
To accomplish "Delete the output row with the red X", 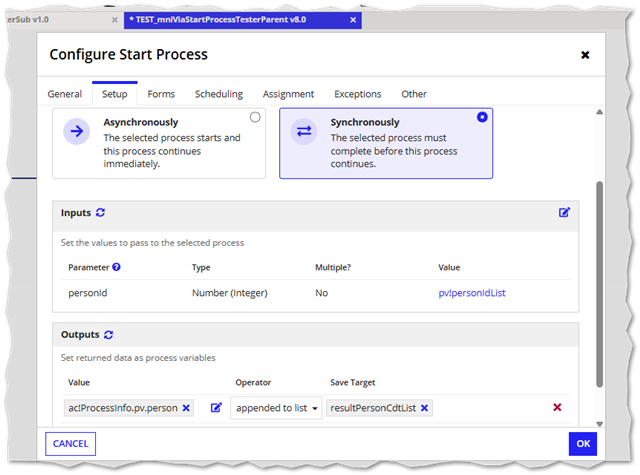I will tap(557, 408).
